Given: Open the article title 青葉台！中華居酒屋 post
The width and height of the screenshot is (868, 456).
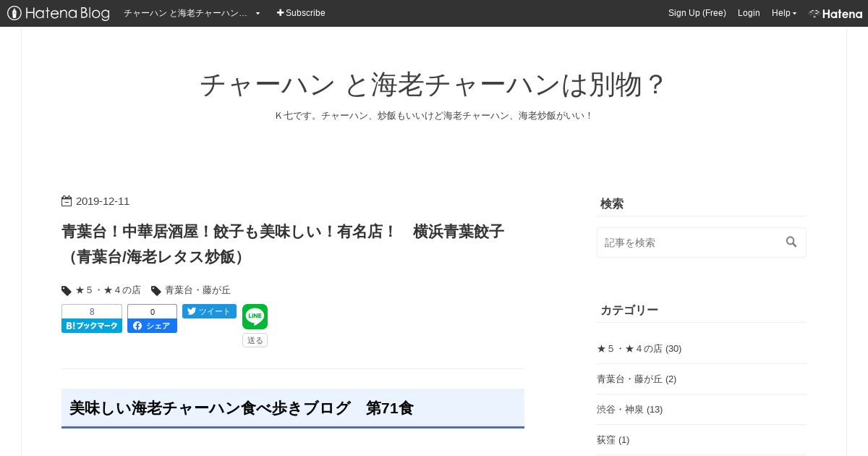Looking at the screenshot, I should coord(283,244).
